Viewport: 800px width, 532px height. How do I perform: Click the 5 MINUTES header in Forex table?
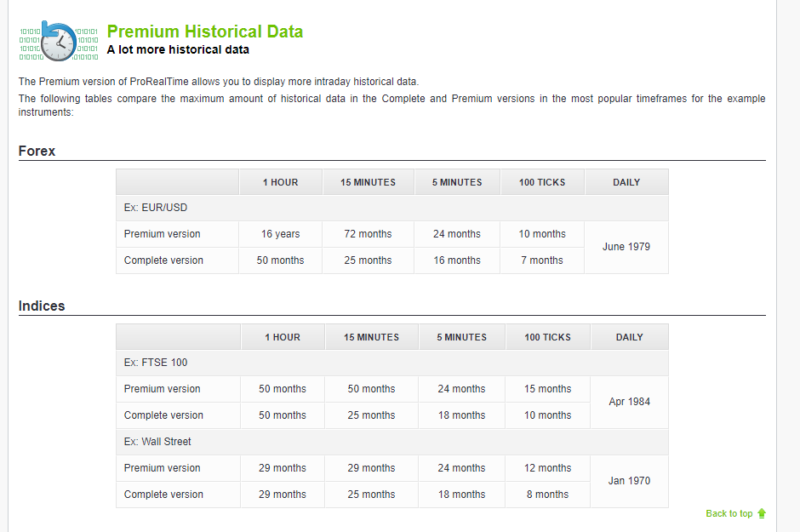click(x=457, y=182)
